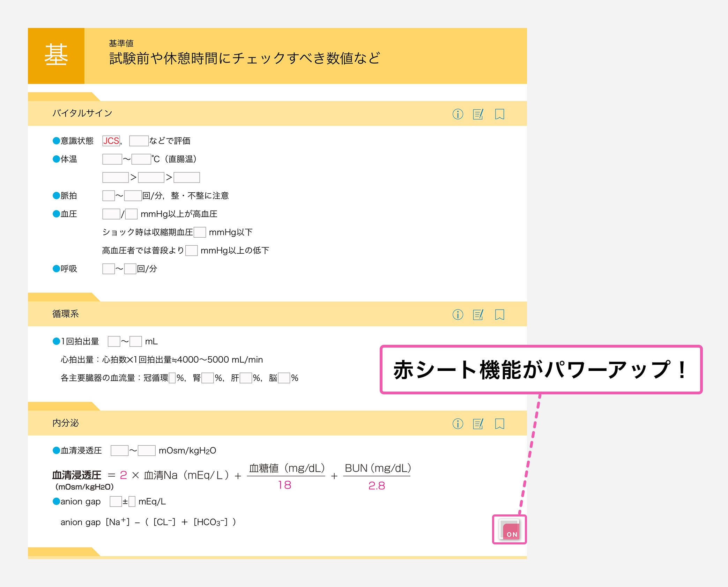Reveal first body temperature blank
The width and height of the screenshot is (728, 587).
coord(112,159)
